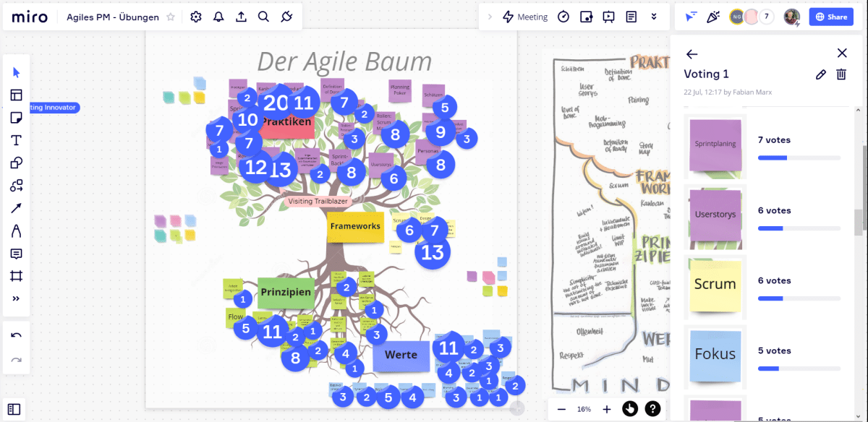The height and width of the screenshot is (422, 868).
Task: Toggle the hand navigation mode
Action: tap(630, 409)
